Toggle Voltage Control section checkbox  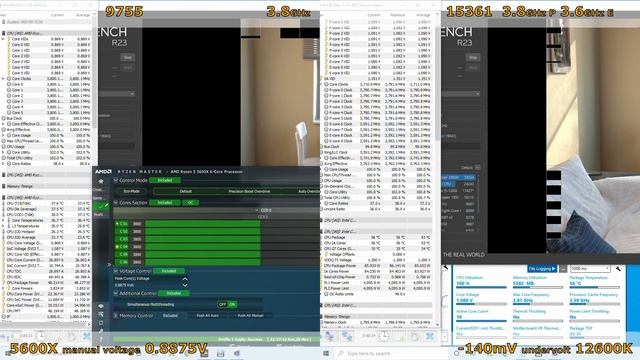click(x=116, y=271)
